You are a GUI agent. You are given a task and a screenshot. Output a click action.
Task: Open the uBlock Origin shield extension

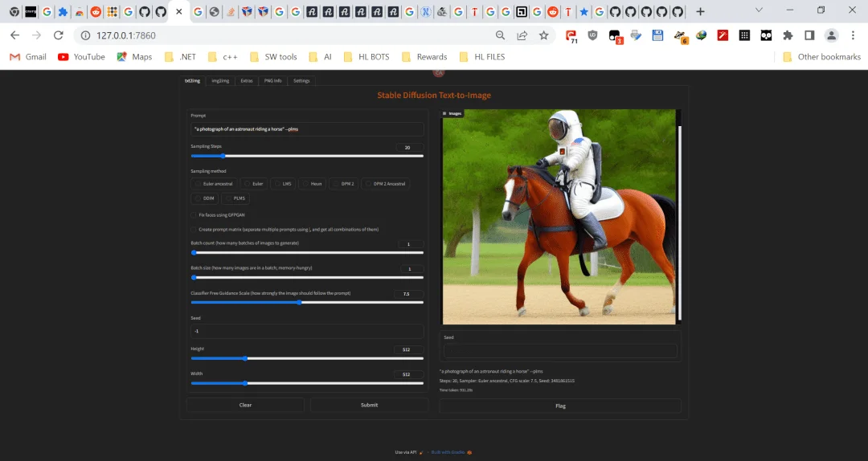pyautogui.click(x=593, y=35)
